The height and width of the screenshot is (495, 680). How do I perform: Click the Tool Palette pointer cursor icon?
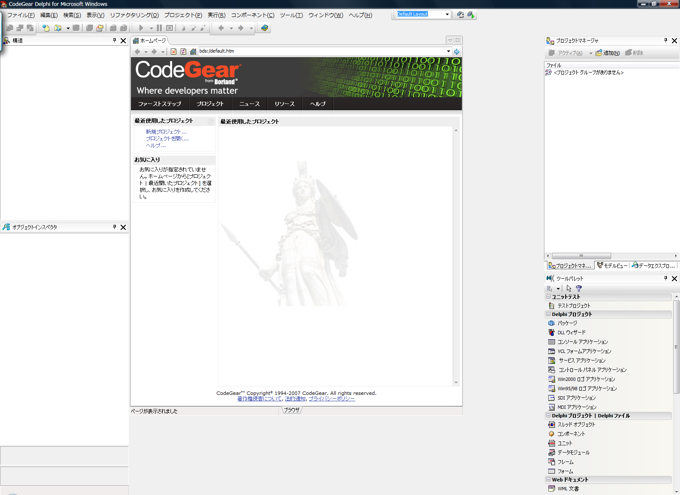[569, 288]
